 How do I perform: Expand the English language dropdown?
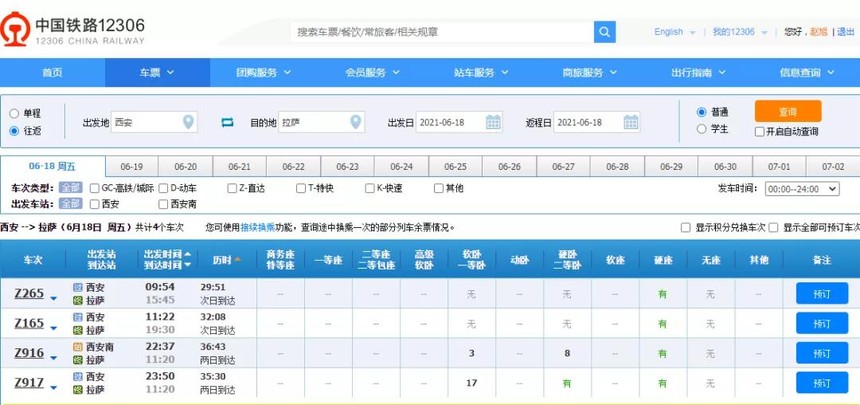coord(692,32)
